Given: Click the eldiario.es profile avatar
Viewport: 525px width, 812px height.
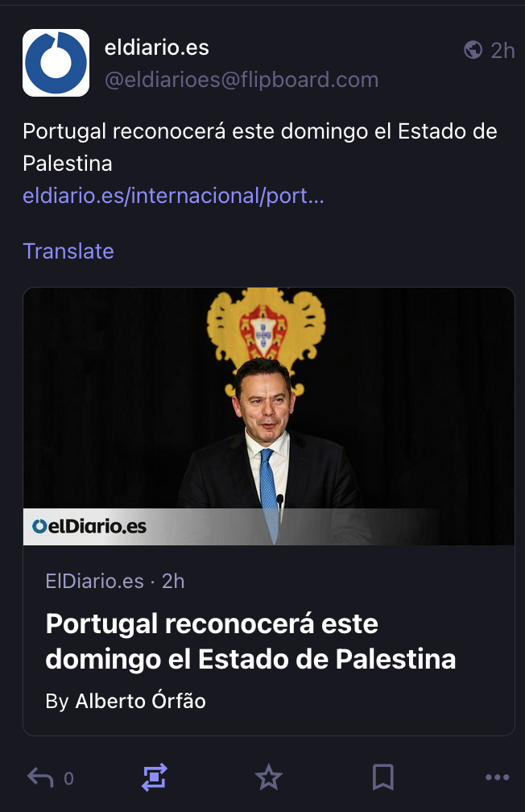Looking at the screenshot, I should click(x=56, y=63).
